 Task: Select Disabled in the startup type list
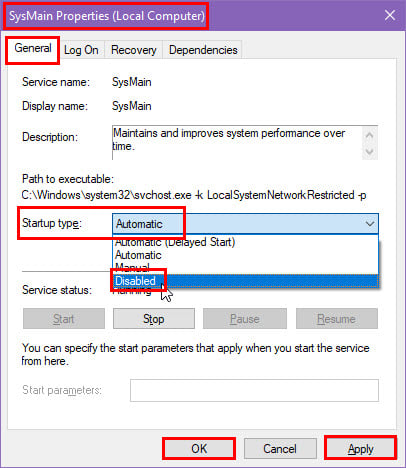point(245,281)
